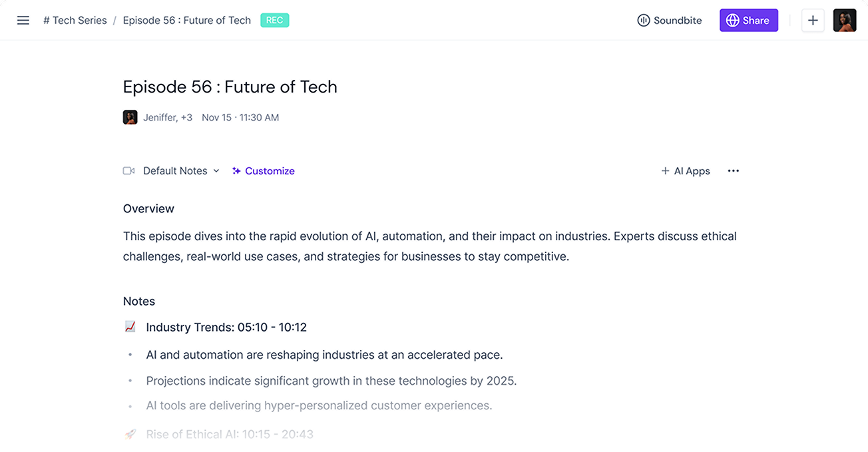
Task: Click the plus icon in the top bar
Action: pos(813,20)
